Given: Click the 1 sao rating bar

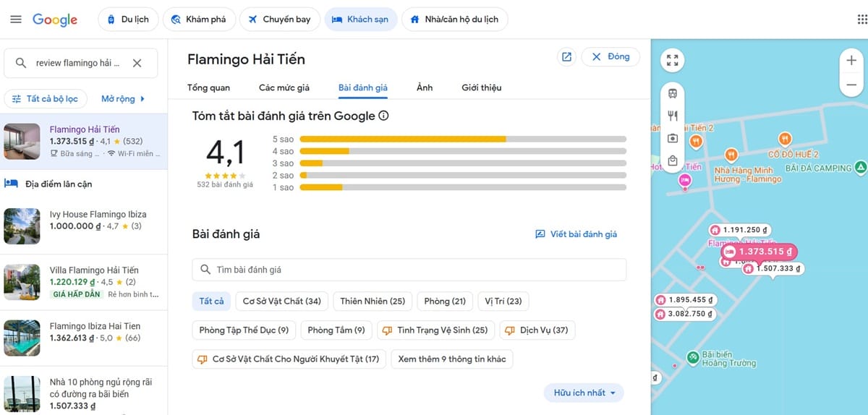Looking at the screenshot, I should tap(463, 187).
